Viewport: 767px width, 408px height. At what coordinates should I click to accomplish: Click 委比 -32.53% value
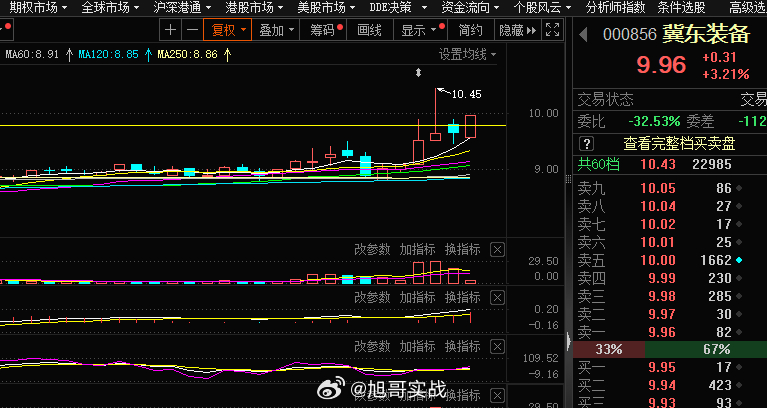[x=654, y=121]
